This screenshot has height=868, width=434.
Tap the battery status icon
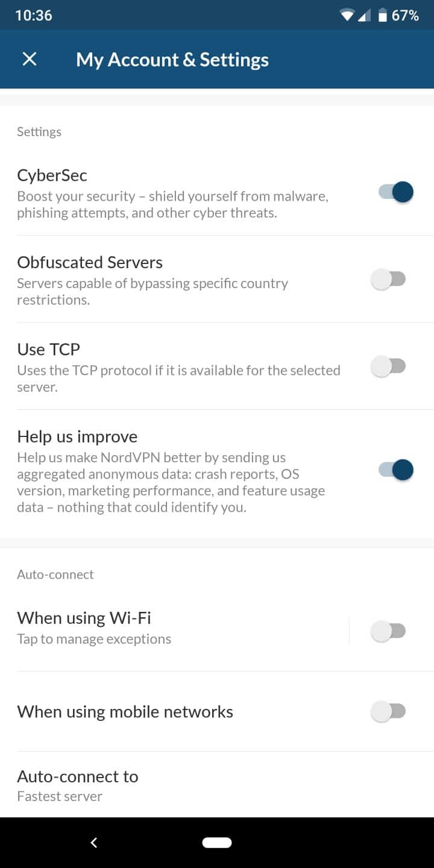[382, 16]
